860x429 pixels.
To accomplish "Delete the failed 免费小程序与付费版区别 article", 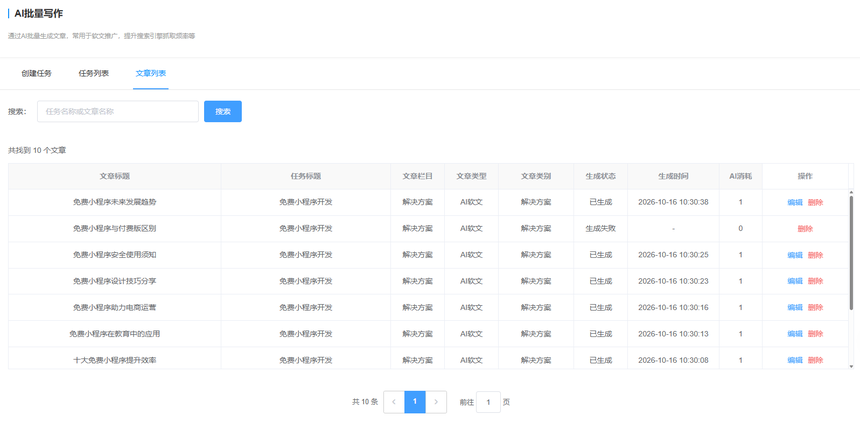I will (x=805, y=229).
